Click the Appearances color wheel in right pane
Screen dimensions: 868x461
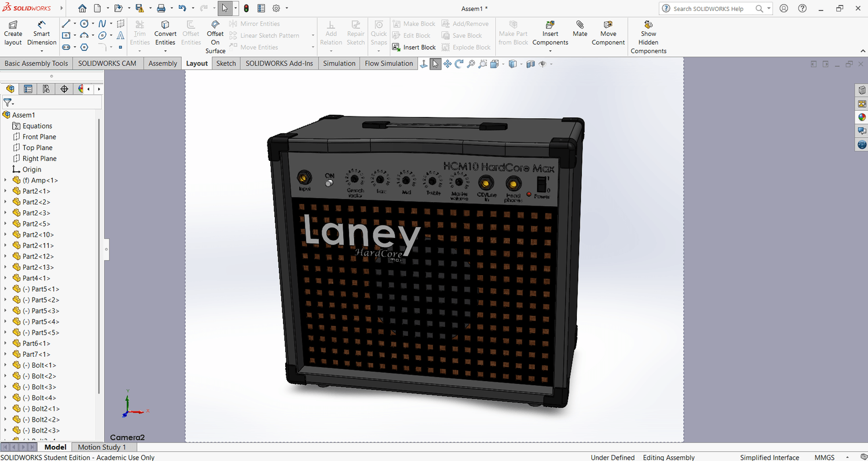click(x=862, y=118)
